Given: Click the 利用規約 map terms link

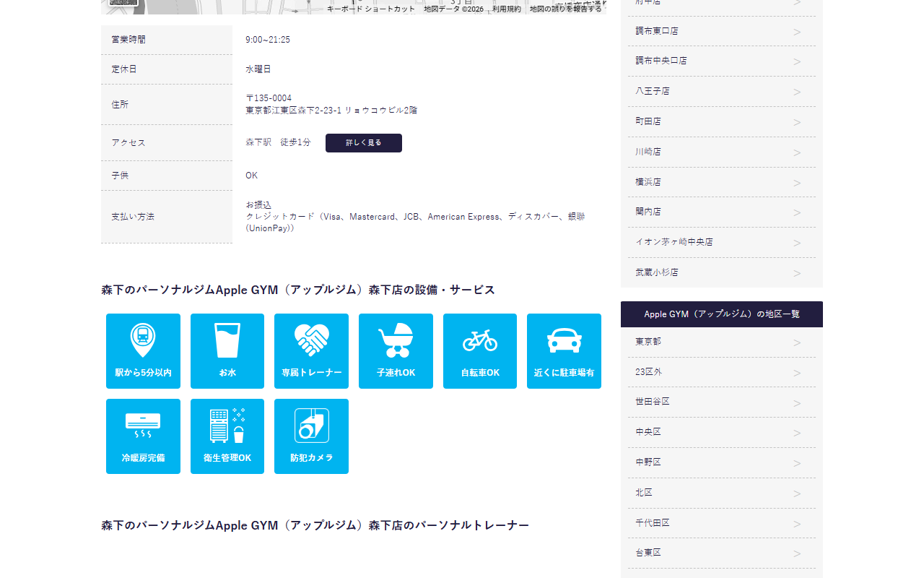Looking at the screenshot, I should (x=507, y=9).
